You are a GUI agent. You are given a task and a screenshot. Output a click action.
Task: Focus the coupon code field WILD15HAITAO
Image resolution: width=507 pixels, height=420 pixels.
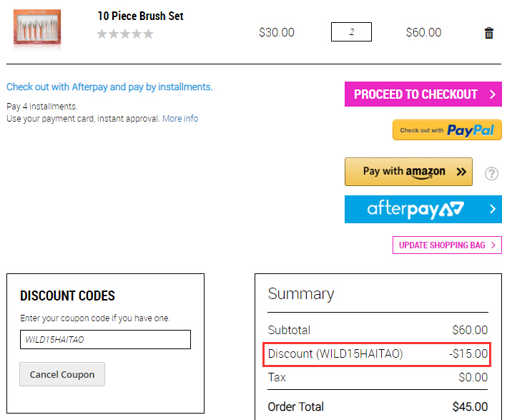105,339
